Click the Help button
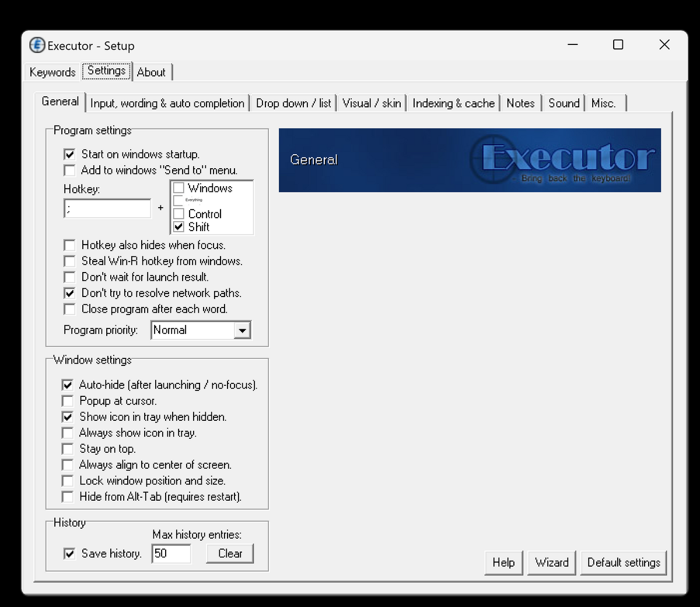This screenshot has width=700, height=607. point(503,563)
